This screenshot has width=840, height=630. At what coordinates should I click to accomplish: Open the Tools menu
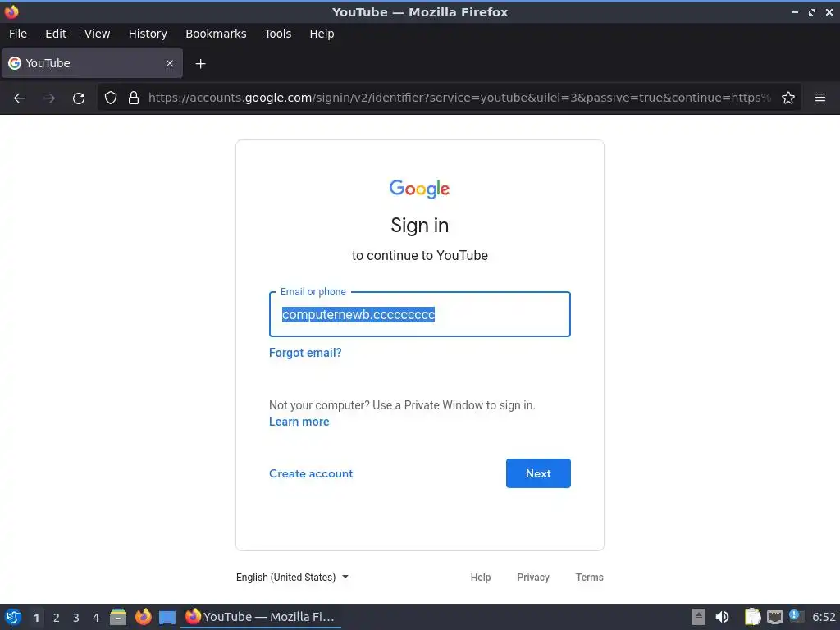coord(277,34)
